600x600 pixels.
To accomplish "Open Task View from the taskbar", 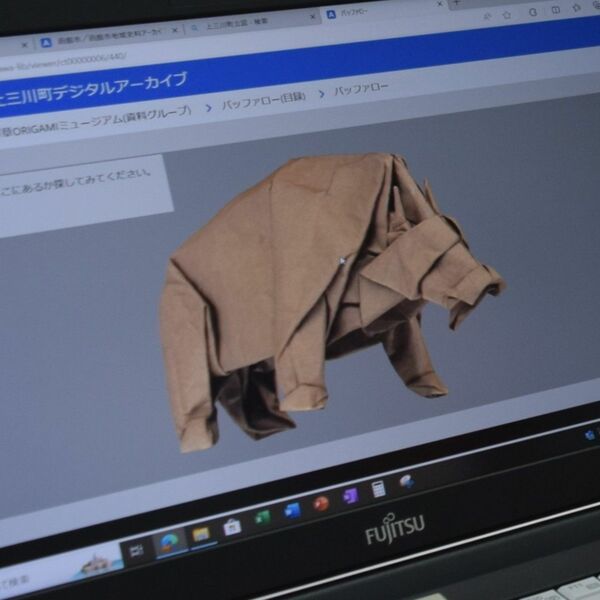I will [x=136, y=551].
